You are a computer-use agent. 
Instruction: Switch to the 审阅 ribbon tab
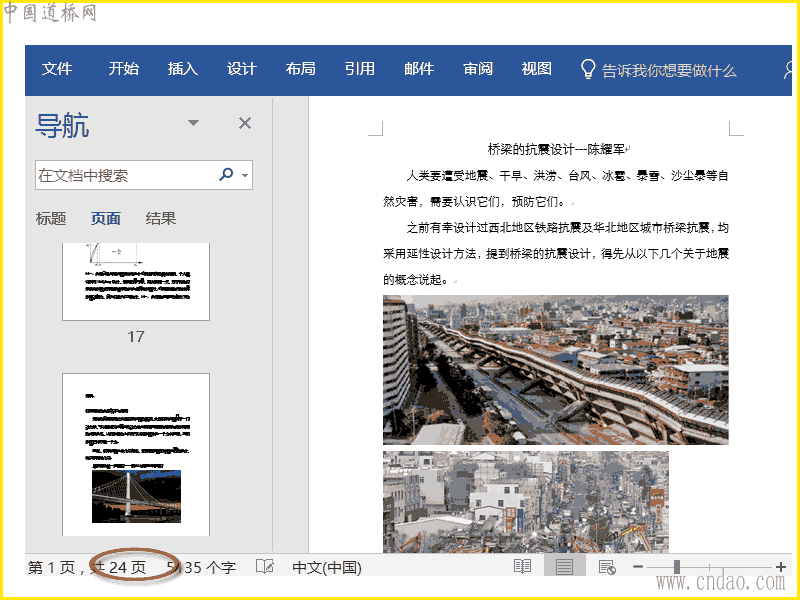[x=478, y=69]
